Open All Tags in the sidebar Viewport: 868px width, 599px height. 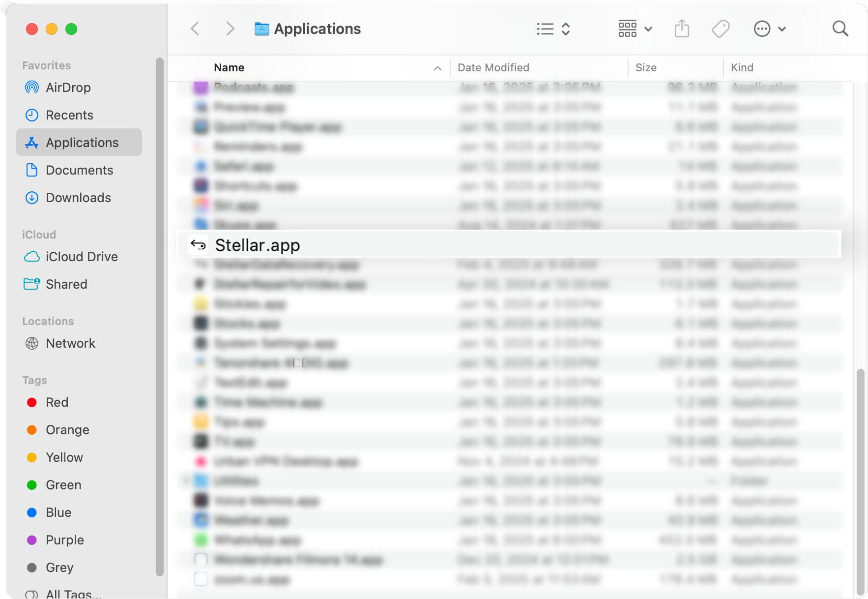click(79, 593)
